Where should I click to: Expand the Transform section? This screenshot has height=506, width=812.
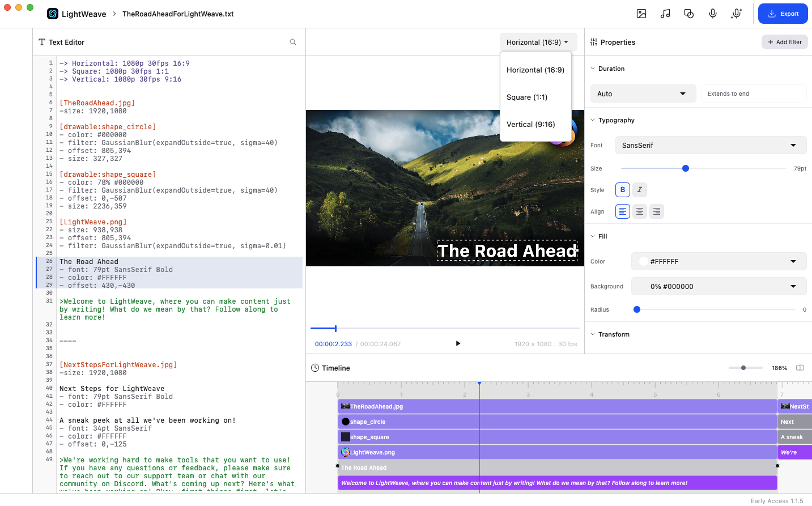pyautogui.click(x=593, y=334)
